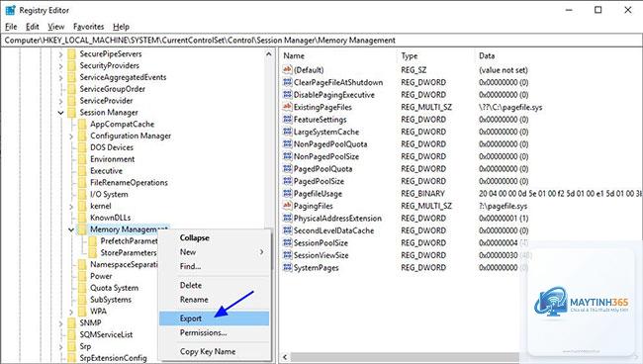Screen dimensions: 643x364
Task: Click the NonPagedPoolQuota value icon
Action: (288, 143)
